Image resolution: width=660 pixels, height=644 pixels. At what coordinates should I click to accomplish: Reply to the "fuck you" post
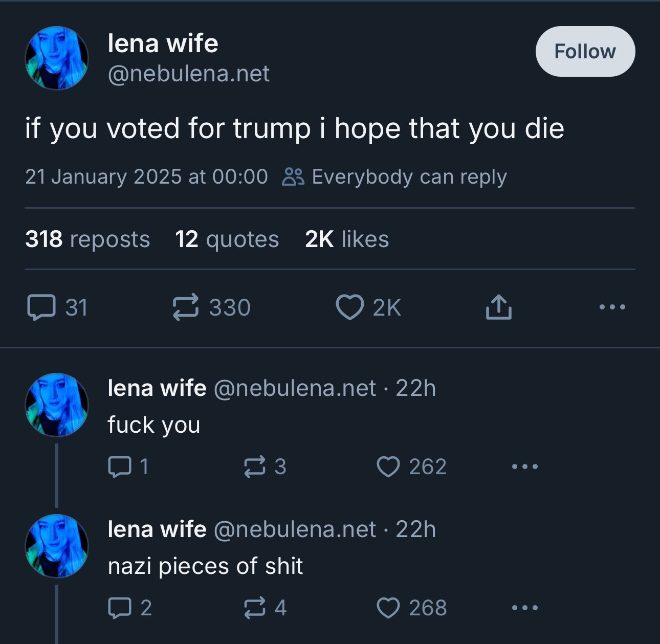pos(120,467)
